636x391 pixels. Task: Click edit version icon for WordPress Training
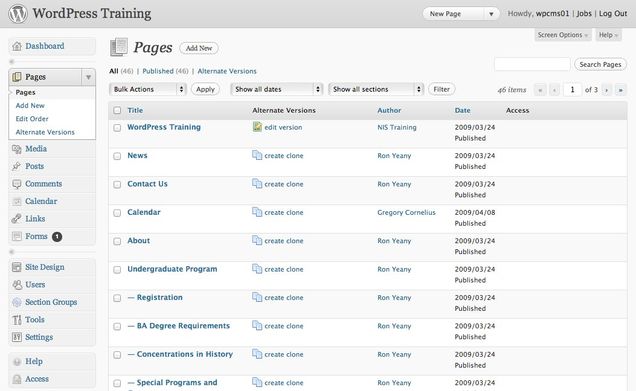[257, 127]
